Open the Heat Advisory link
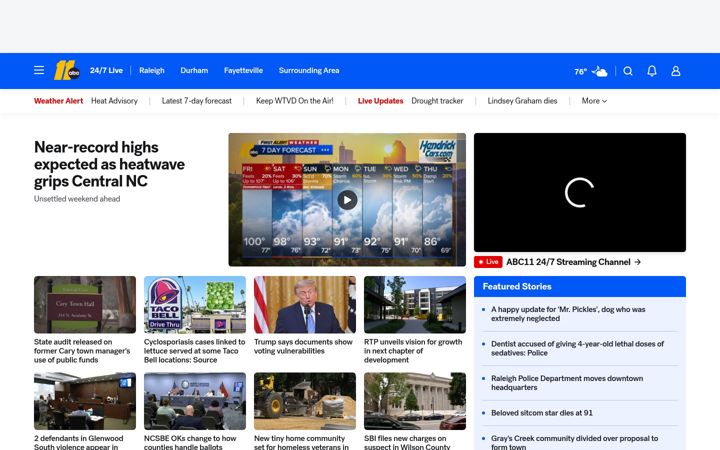720x450 pixels. pos(114,101)
